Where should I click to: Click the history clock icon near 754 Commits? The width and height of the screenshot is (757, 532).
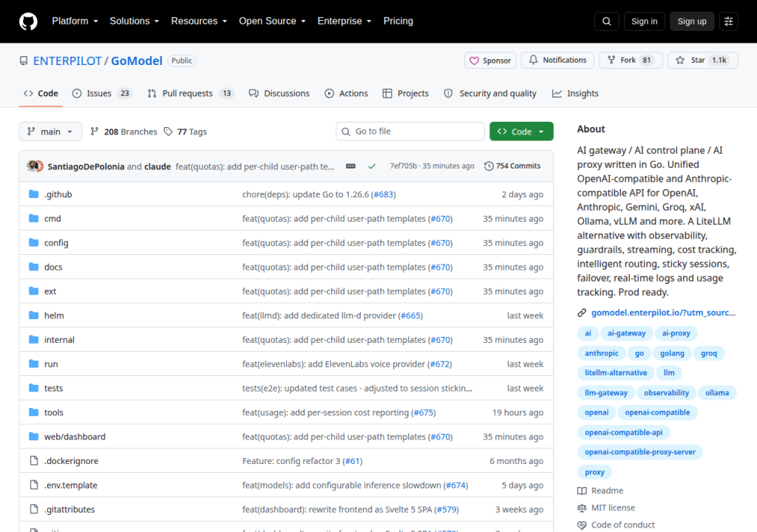point(489,166)
